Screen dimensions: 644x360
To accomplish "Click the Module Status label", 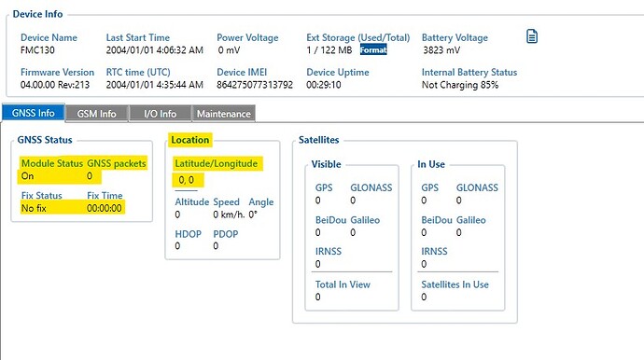I will pos(52,163).
